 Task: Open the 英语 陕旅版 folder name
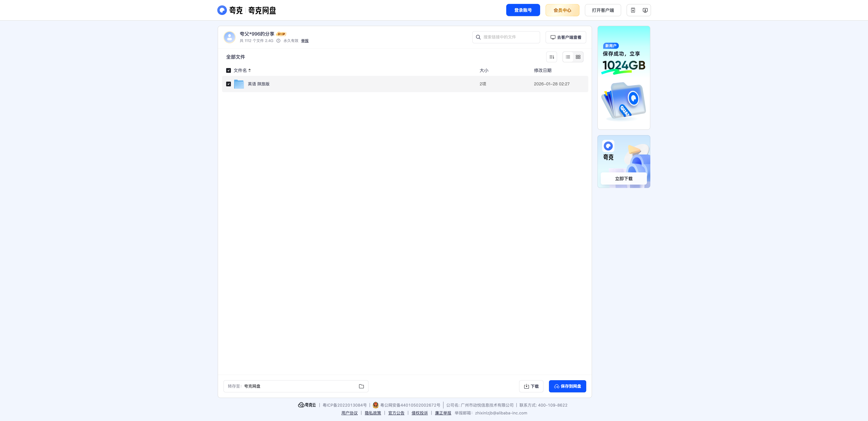[x=258, y=84]
